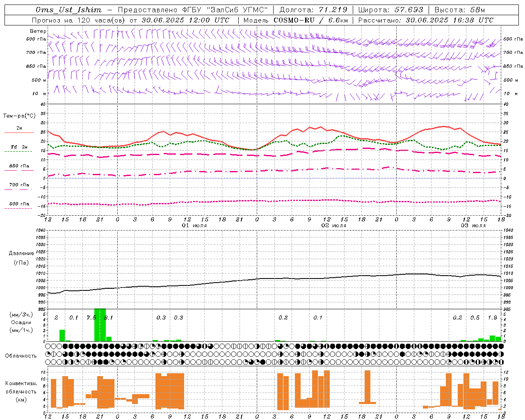Viewport: 525px width, 420px height.
Task: Click the model name COSMO-RU / 6.6км
Action: 310,20
